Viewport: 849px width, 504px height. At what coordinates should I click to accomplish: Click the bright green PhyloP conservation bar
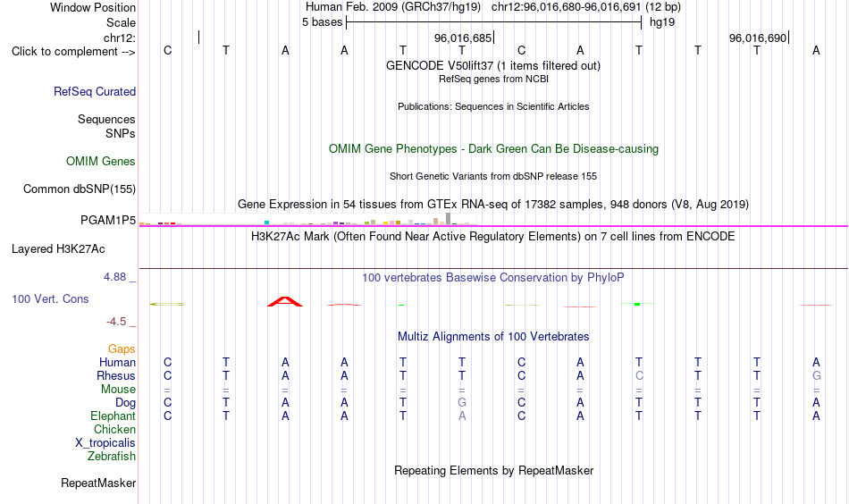pos(637,304)
